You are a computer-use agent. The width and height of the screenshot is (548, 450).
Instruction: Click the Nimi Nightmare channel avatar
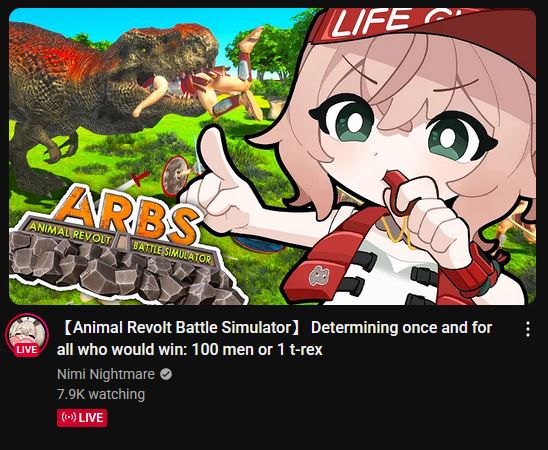pyautogui.click(x=27, y=335)
